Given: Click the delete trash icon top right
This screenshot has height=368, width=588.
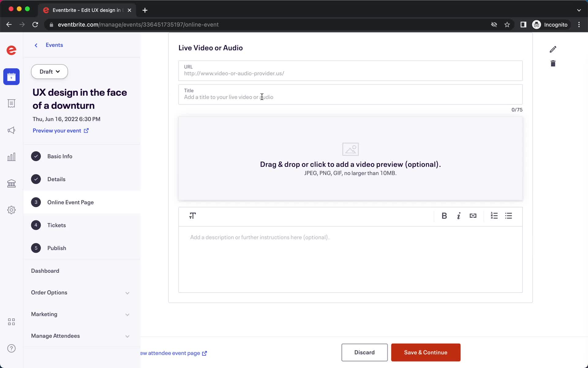Looking at the screenshot, I should tap(553, 63).
